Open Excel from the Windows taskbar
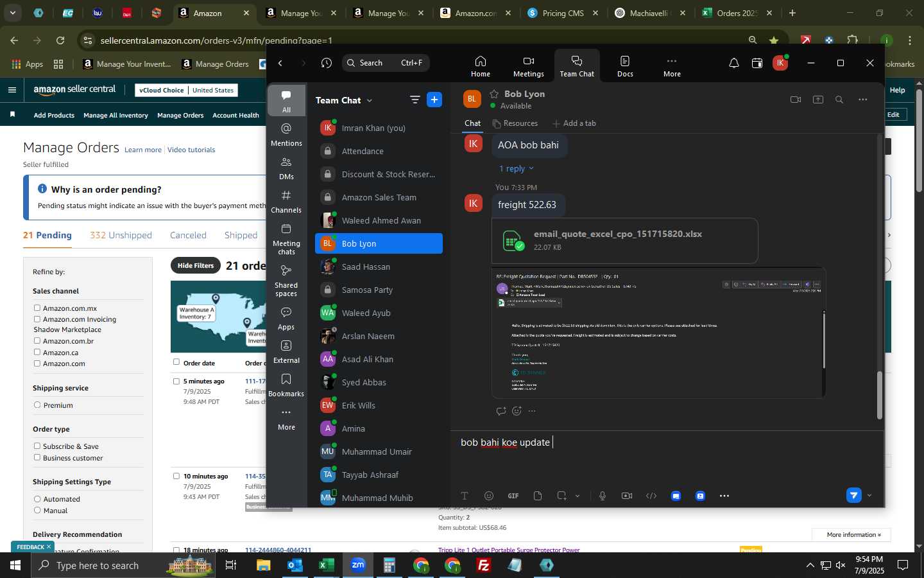This screenshot has width=924, height=578. click(326, 565)
